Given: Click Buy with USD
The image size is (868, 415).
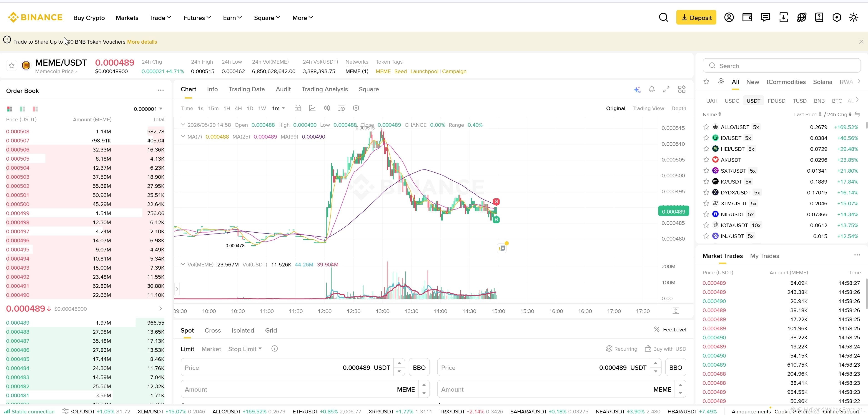Looking at the screenshot, I should pyautogui.click(x=665, y=349).
